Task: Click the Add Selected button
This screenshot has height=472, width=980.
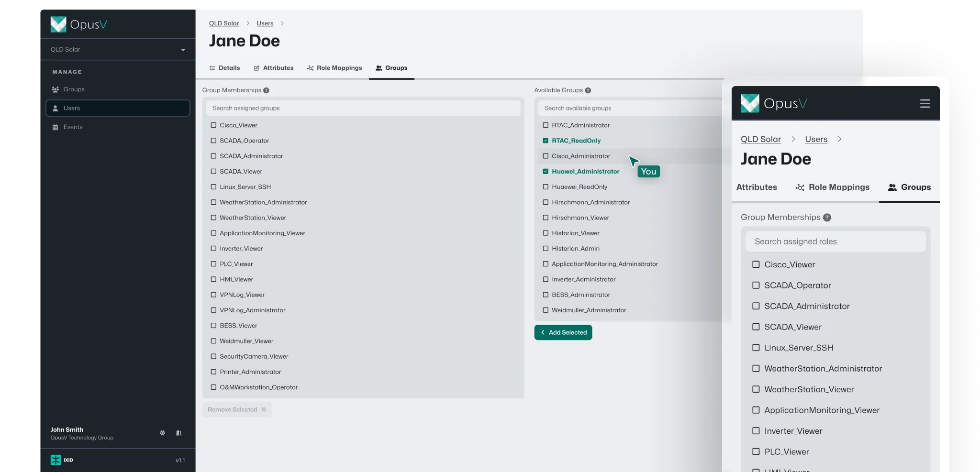Action: coord(563,332)
